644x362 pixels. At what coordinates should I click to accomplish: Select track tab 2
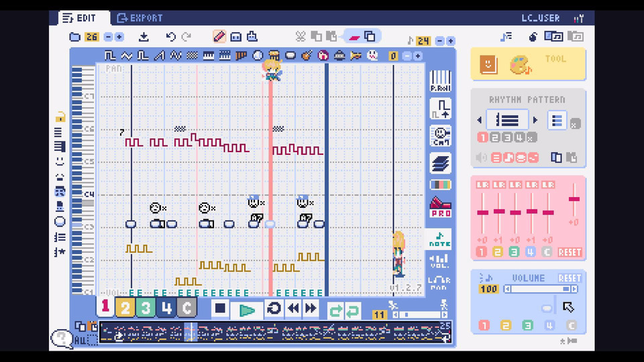pyautogui.click(x=125, y=308)
